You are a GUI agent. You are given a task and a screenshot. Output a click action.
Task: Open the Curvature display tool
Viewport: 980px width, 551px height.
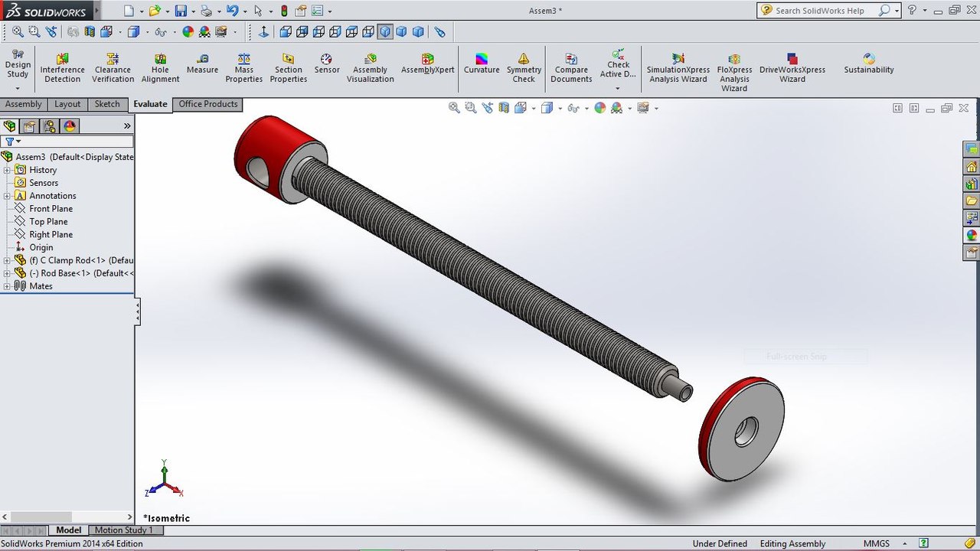click(x=482, y=64)
